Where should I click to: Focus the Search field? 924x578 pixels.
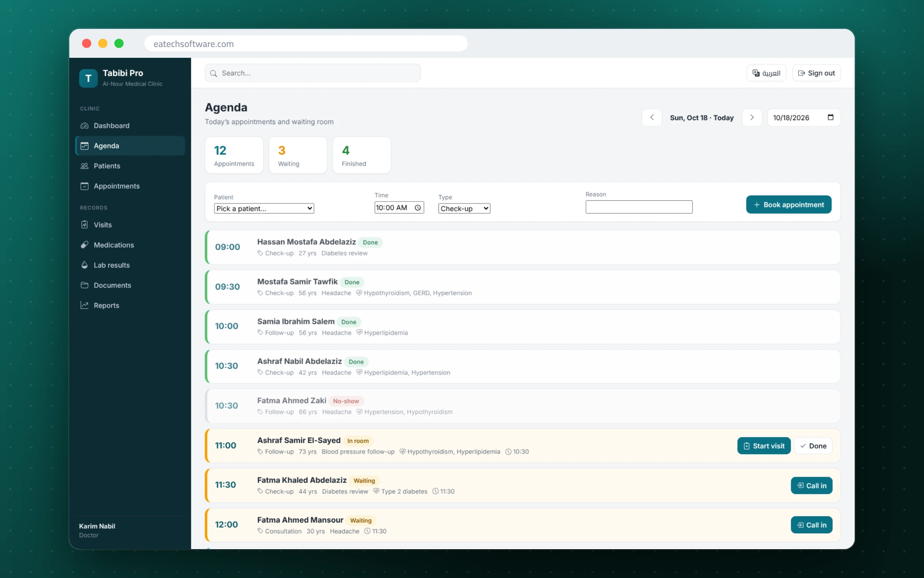(313, 73)
